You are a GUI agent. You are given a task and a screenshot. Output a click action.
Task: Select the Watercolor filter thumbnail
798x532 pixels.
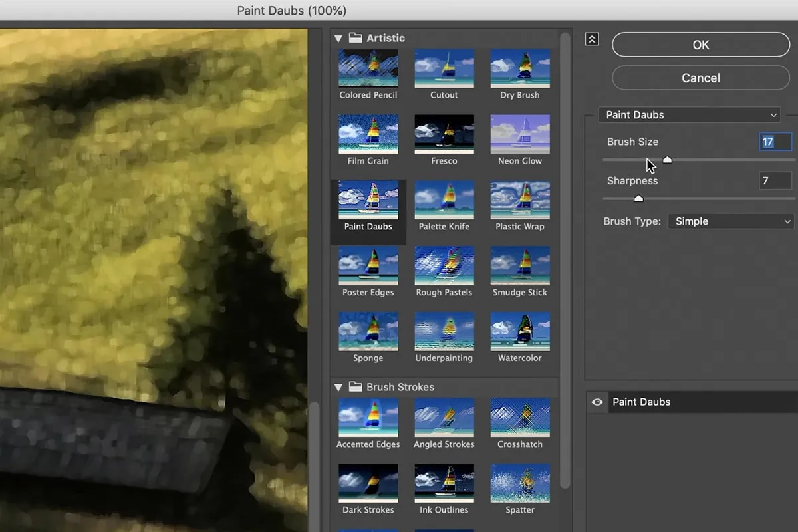click(x=520, y=331)
